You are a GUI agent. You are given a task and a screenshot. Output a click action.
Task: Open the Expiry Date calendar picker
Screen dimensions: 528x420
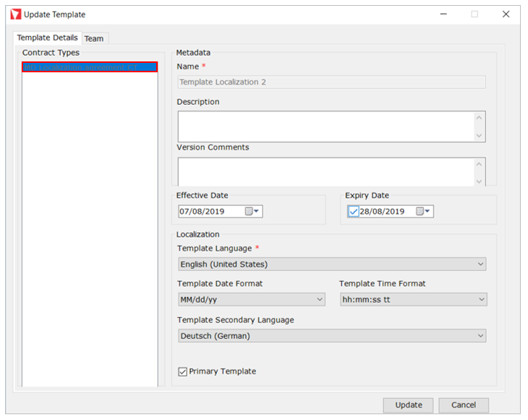pyautogui.click(x=424, y=212)
